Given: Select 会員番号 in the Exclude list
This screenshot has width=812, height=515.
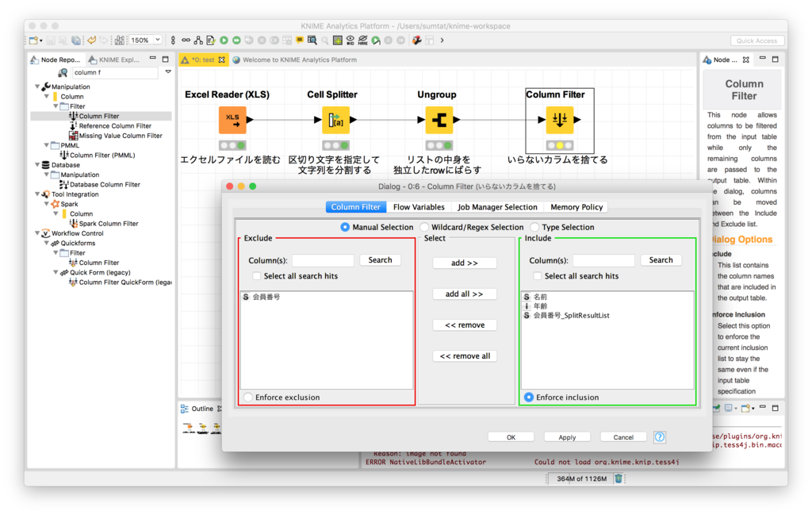Looking at the screenshot, I should (266, 297).
